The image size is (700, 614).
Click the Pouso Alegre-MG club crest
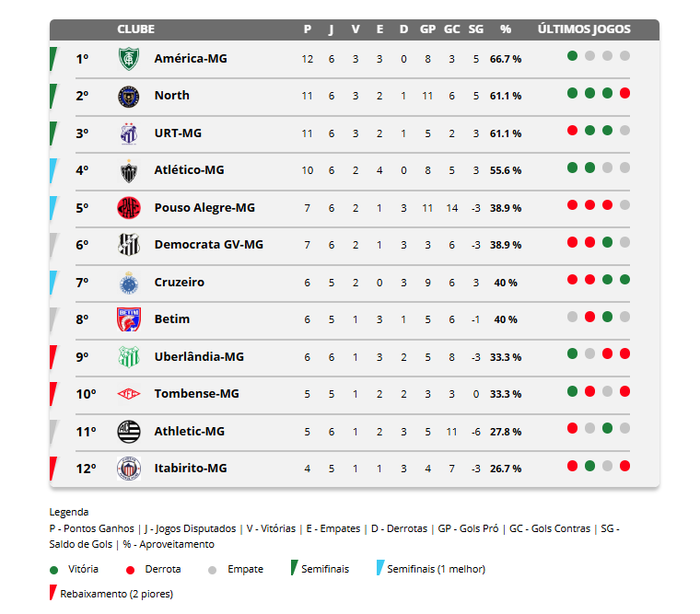128,208
